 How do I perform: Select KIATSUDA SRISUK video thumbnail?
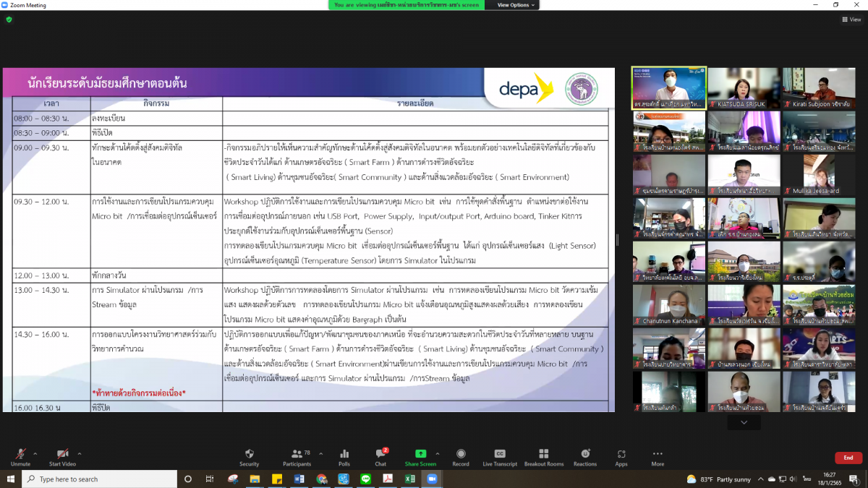point(744,87)
